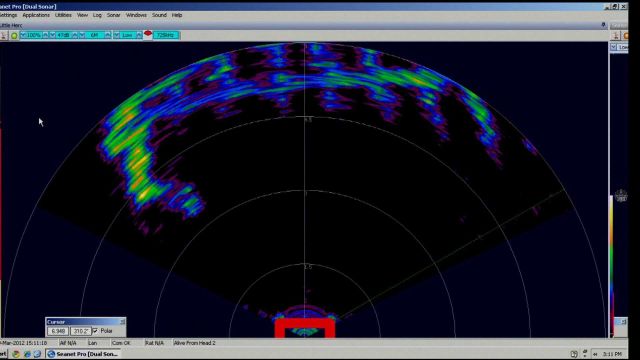The image size is (640, 360).
Task: Decrease range with the 6M down arrow
Action: point(82,36)
